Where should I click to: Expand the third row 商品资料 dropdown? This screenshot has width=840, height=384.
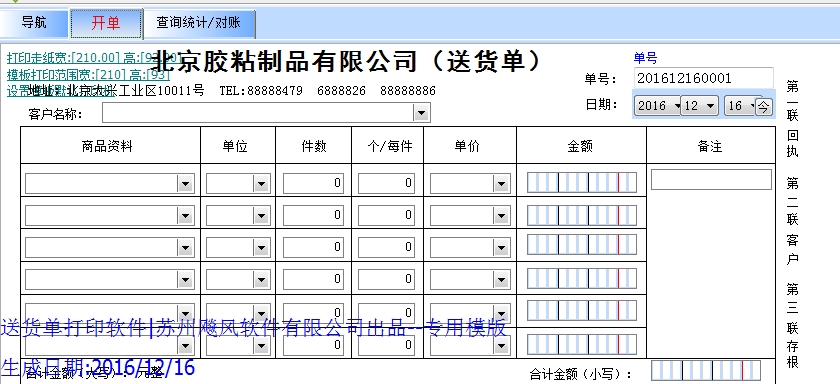[185, 247]
